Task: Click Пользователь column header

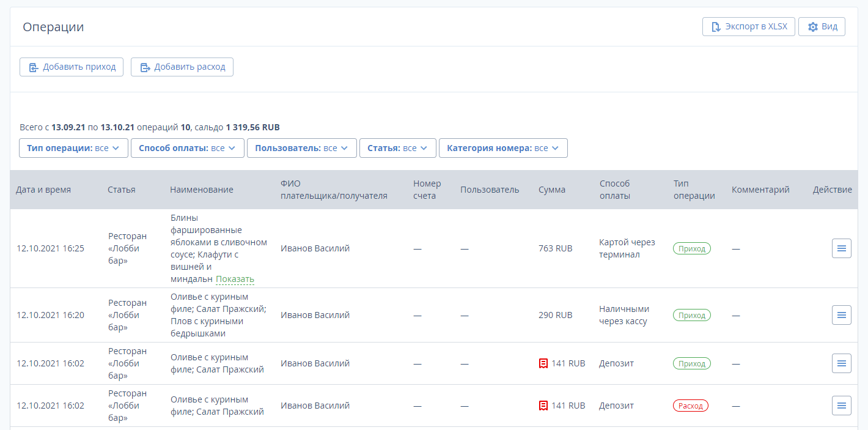Action: coord(490,190)
